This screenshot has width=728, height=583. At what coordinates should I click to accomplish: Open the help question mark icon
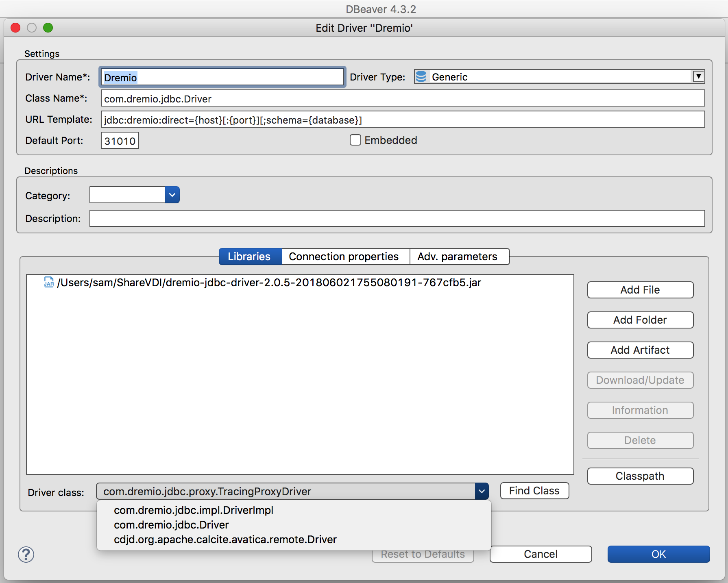(x=26, y=555)
